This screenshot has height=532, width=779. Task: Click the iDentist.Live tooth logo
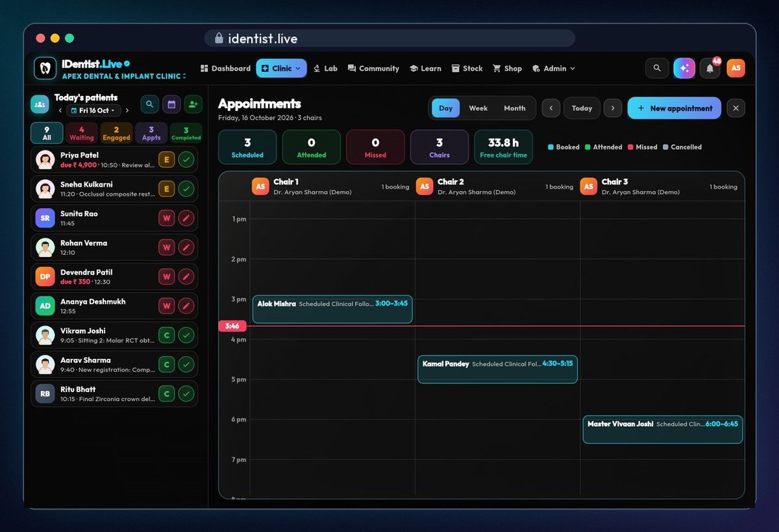[x=45, y=68]
